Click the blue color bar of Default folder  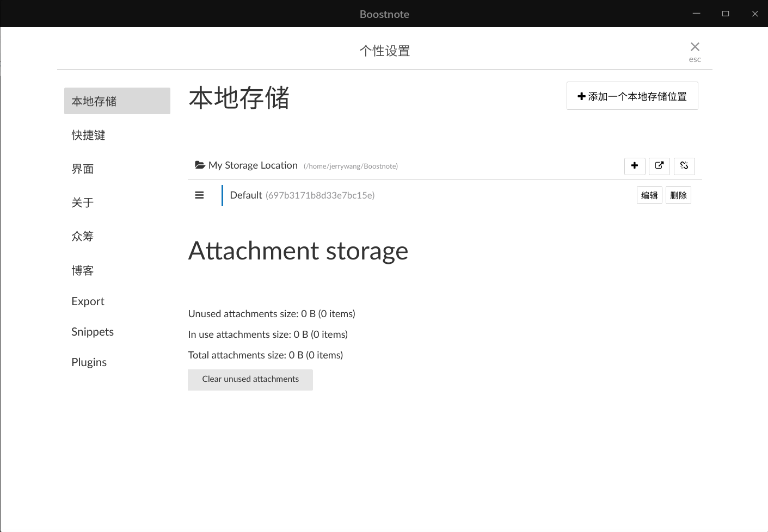(222, 195)
